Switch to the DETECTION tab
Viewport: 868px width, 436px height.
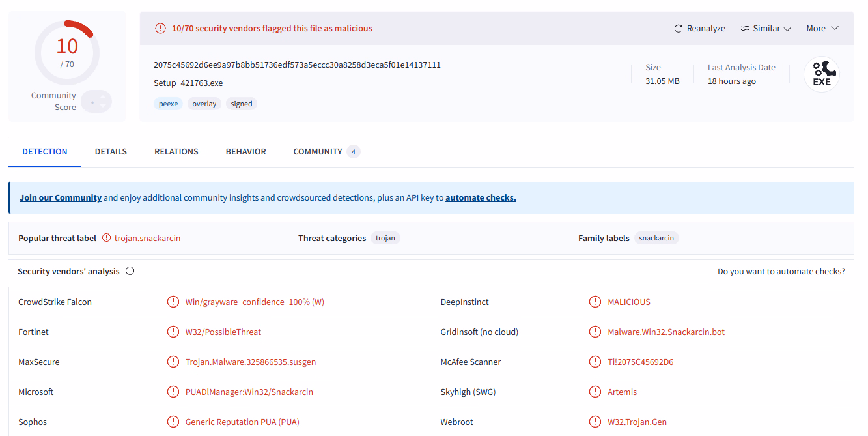click(x=45, y=151)
